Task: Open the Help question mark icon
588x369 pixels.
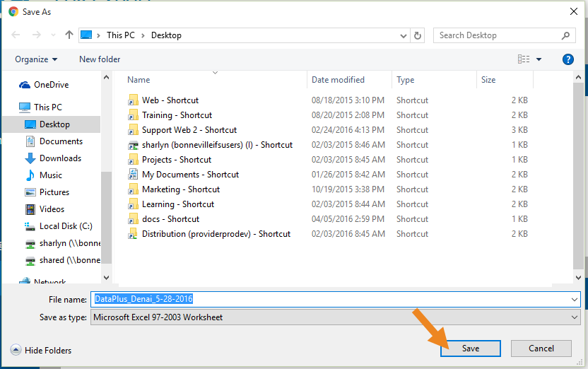Action: [568, 59]
